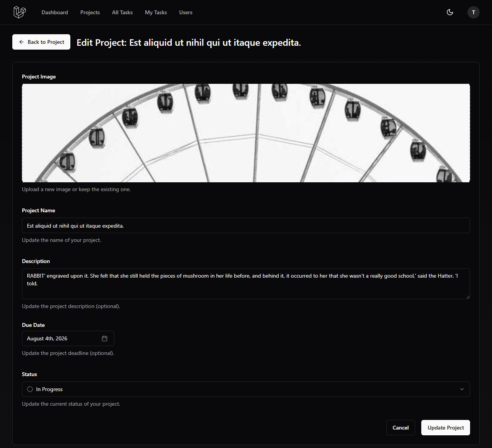Open the In Progress status select box

246,389
